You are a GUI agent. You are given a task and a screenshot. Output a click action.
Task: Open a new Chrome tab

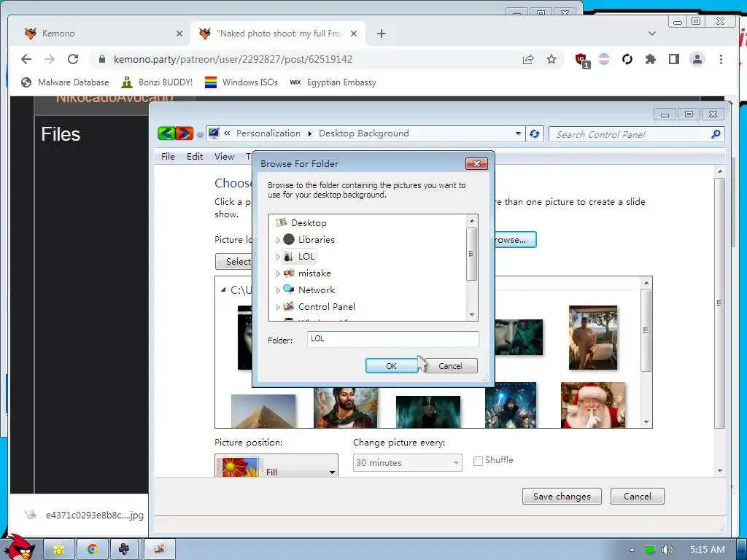coord(381,34)
